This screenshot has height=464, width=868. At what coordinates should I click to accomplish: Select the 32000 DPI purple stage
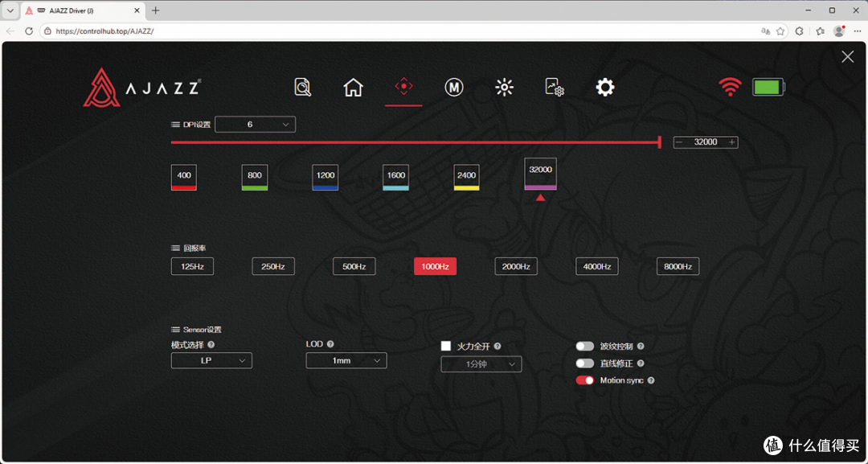point(540,174)
